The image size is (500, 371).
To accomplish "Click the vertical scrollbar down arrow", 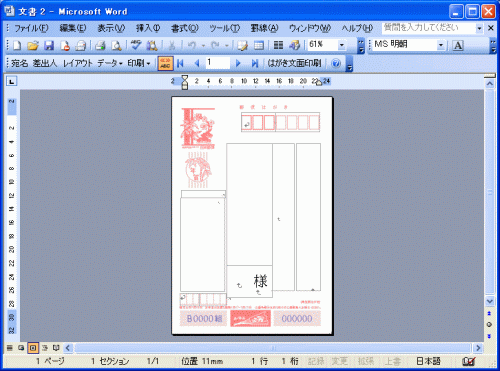I will tap(489, 301).
